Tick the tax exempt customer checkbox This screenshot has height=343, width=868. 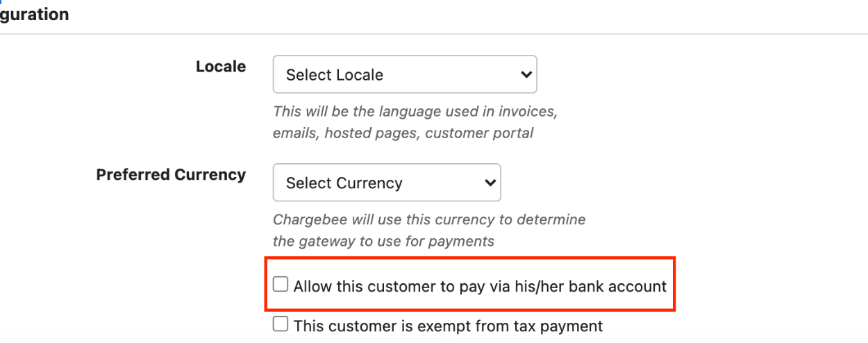coord(281,324)
